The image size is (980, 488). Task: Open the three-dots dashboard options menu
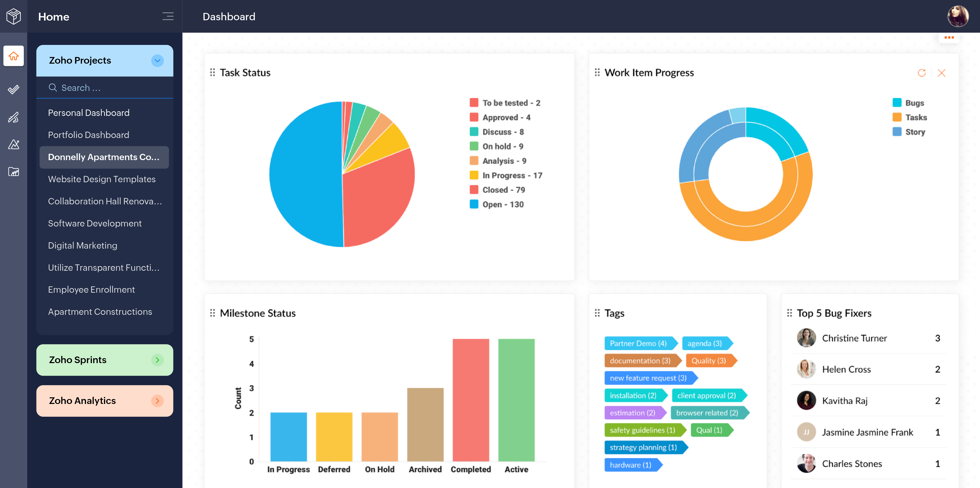[949, 37]
